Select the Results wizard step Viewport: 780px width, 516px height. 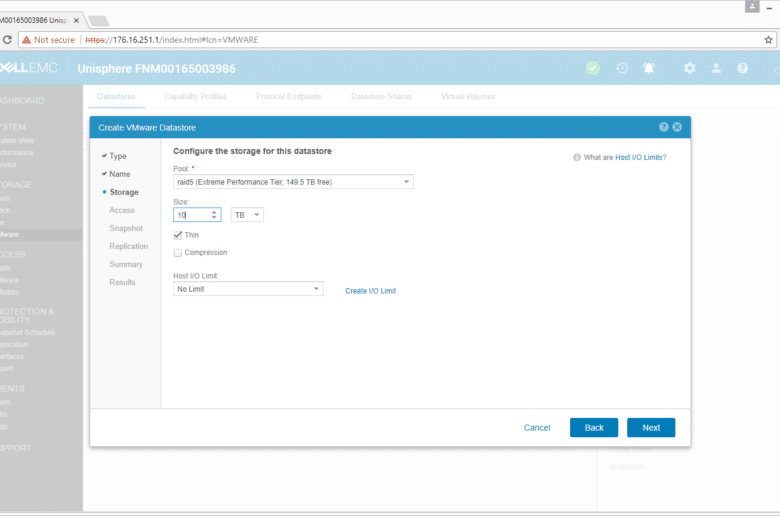tap(122, 282)
